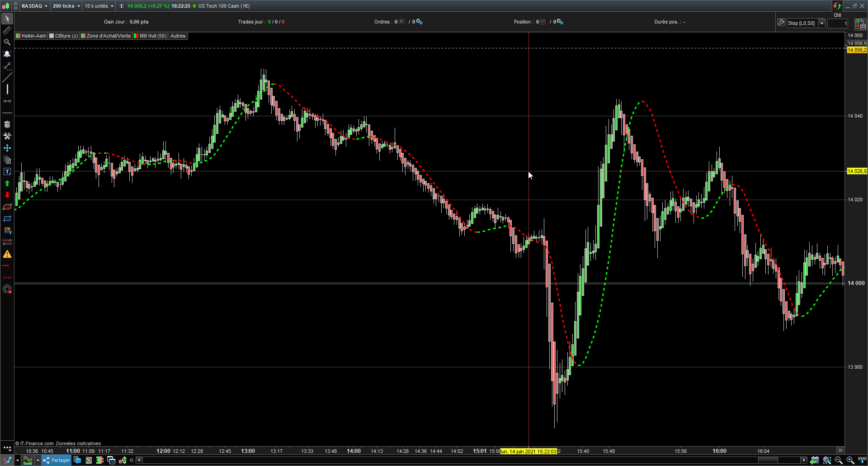Viewport: 868px width, 466px height.
Task: Open the 200 ticks timeframe dropdown
Action: pos(66,6)
